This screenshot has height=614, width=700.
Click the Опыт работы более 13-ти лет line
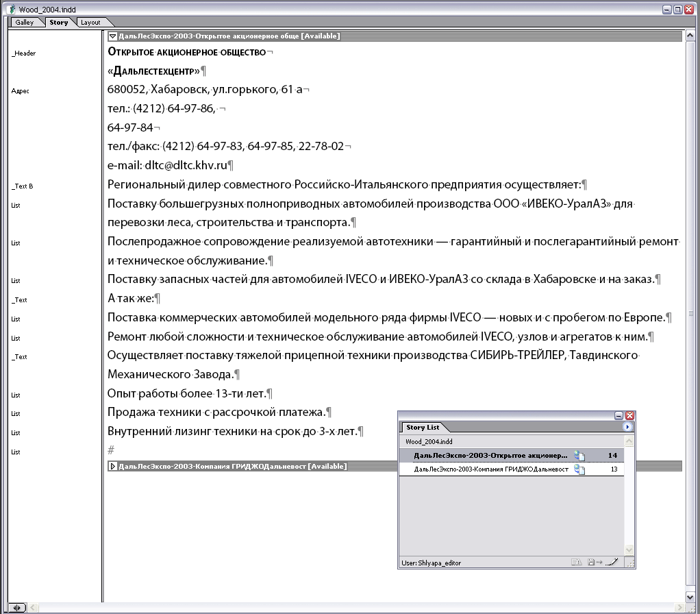click(186, 393)
